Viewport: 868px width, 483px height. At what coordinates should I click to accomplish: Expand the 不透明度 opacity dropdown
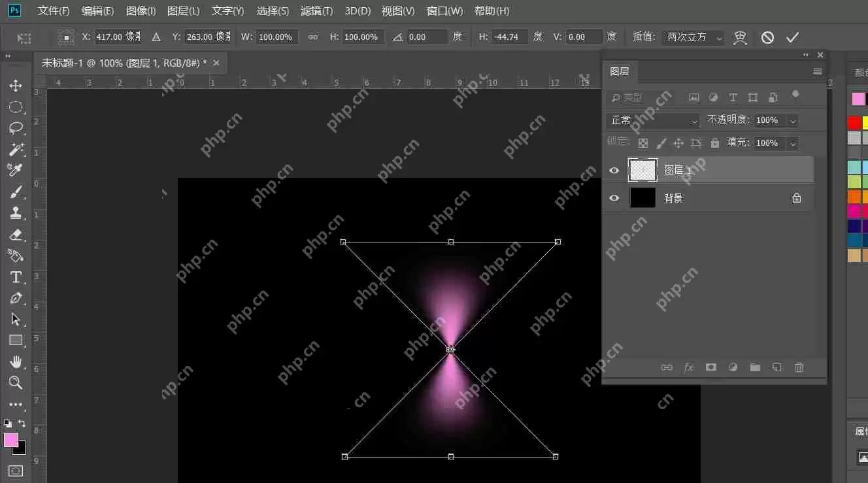point(793,120)
